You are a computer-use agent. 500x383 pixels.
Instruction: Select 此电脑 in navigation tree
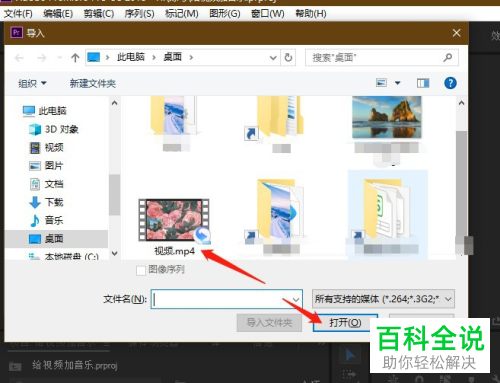coord(45,111)
